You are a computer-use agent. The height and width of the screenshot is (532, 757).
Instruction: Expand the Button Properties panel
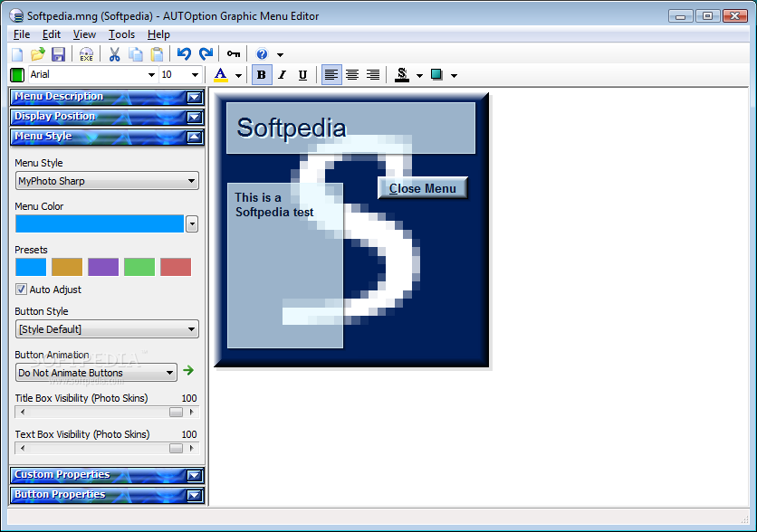coord(195,495)
